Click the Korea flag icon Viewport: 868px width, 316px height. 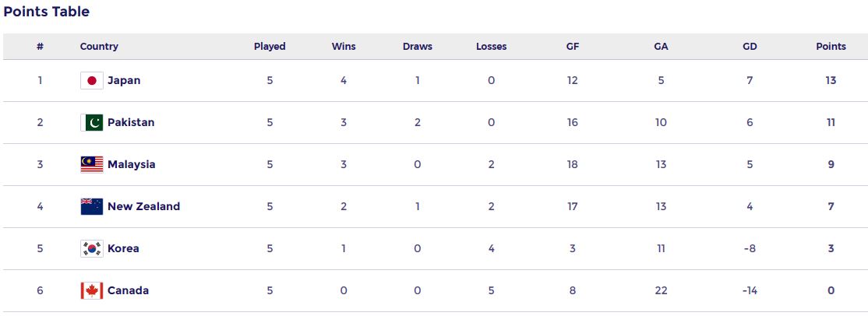pyautogui.click(x=91, y=248)
